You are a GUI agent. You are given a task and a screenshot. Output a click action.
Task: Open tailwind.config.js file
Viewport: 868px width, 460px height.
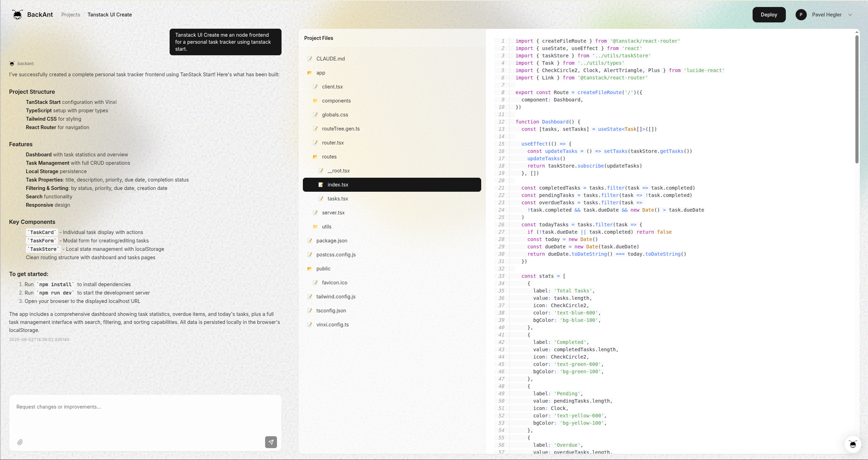coord(392,297)
